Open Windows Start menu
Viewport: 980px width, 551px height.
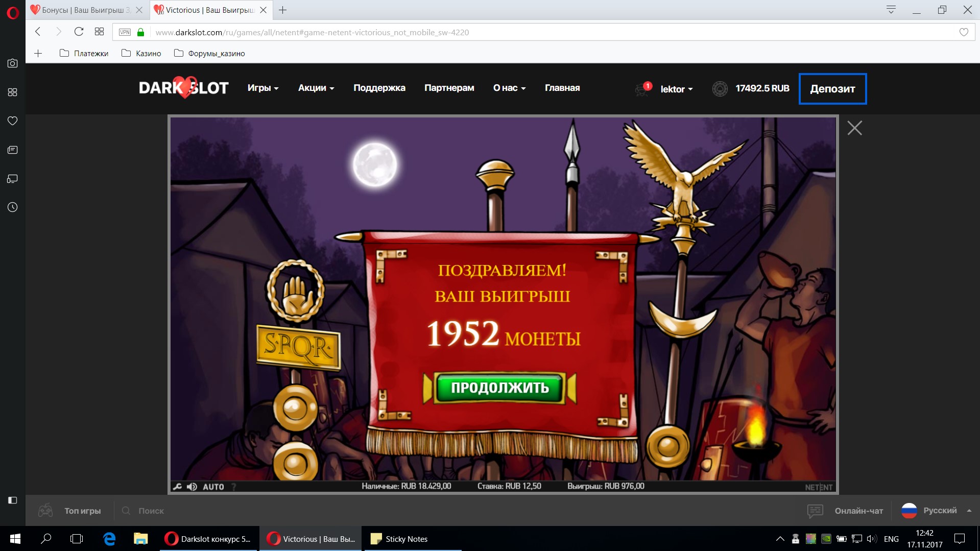15,539
